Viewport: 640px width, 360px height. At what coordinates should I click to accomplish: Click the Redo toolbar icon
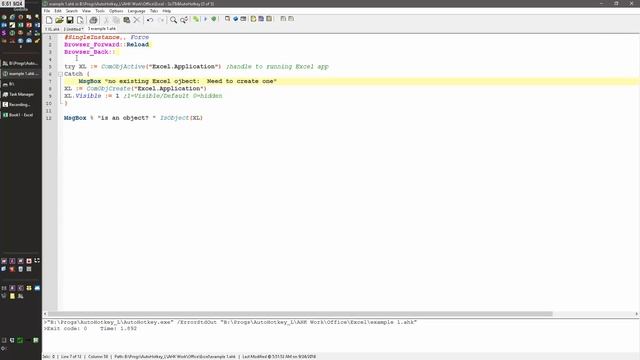[x=161, y=20]
